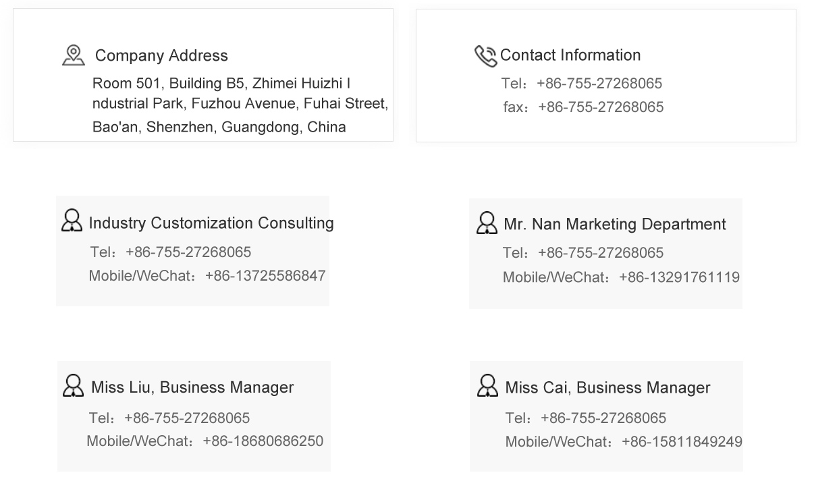Screen dimensions: 814x504
Task: Click the person icon next to Miss Cai
Action: pos(487,386)
